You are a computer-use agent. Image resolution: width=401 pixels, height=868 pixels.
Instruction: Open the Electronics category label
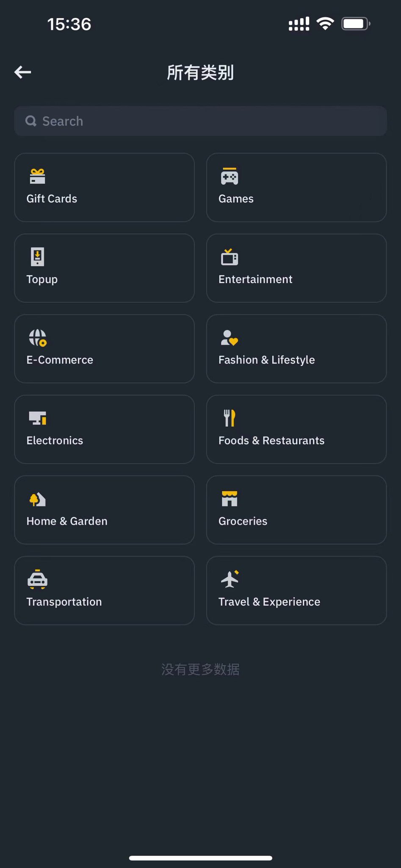[55, 441]
